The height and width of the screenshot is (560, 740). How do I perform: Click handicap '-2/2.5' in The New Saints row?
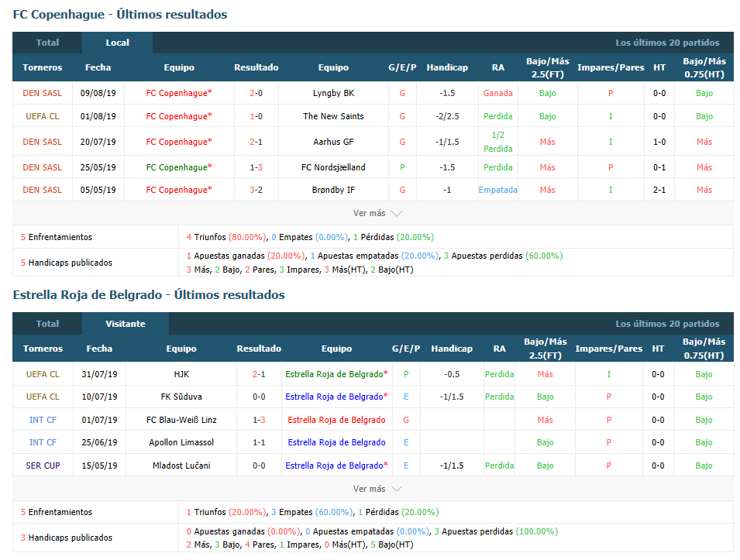pos(447,116)
